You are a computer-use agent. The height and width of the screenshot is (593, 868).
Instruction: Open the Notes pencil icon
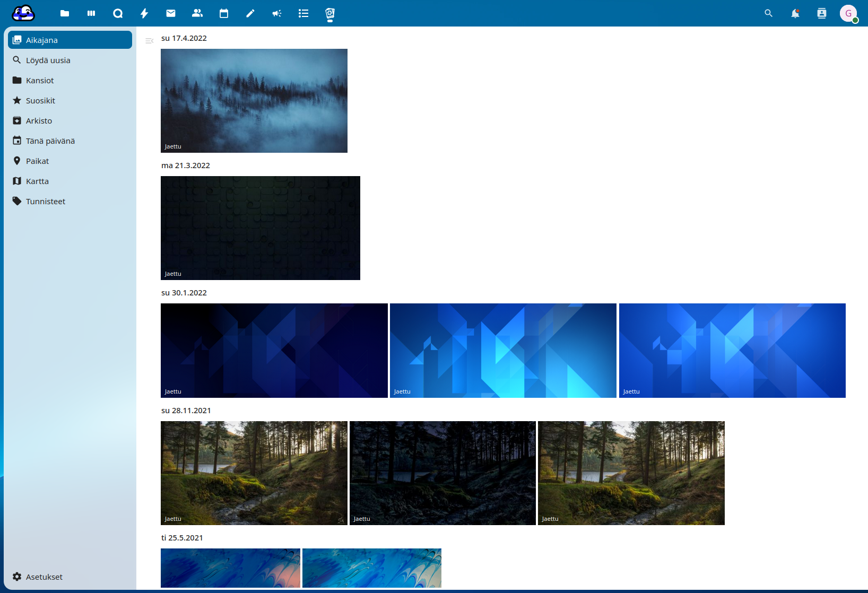(x=250, y=13)
